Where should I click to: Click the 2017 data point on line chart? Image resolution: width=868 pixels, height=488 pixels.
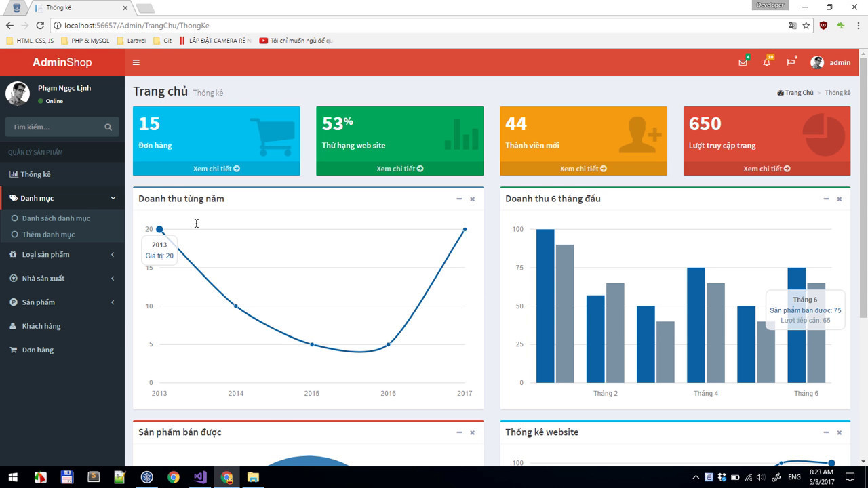[x=465, y=229]
